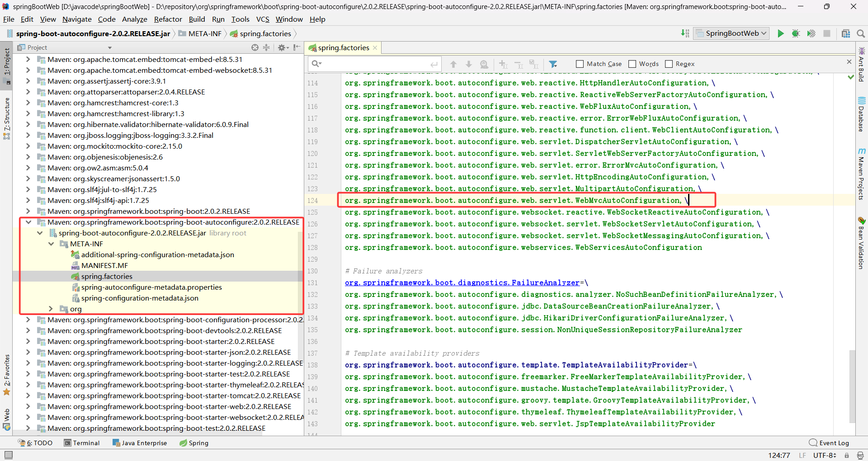Open the Refactor menu
The image size is (868, 461).
(x=168, y=19)
